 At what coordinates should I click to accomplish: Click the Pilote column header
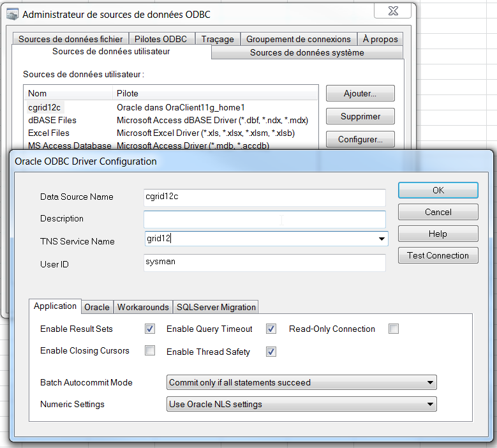point(215,93)
